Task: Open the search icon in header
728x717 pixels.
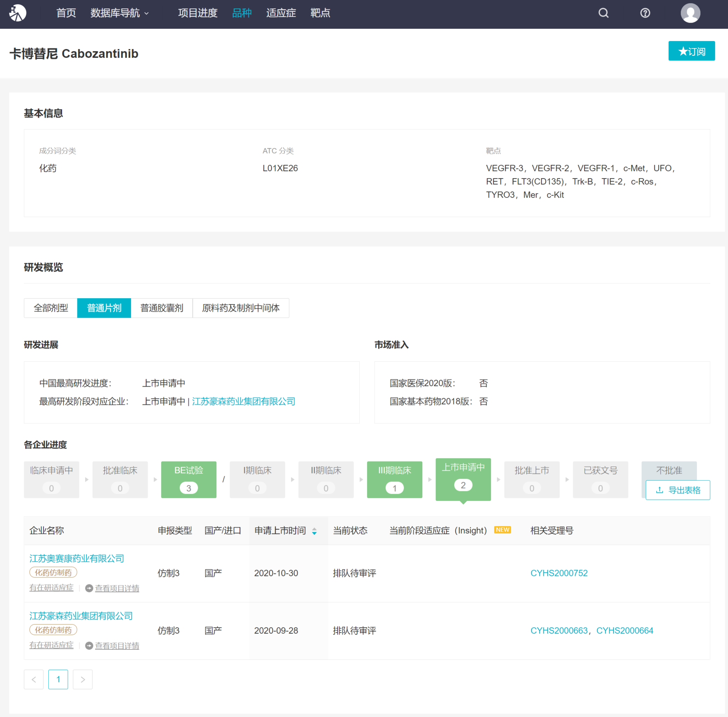Action: (603, 13)
